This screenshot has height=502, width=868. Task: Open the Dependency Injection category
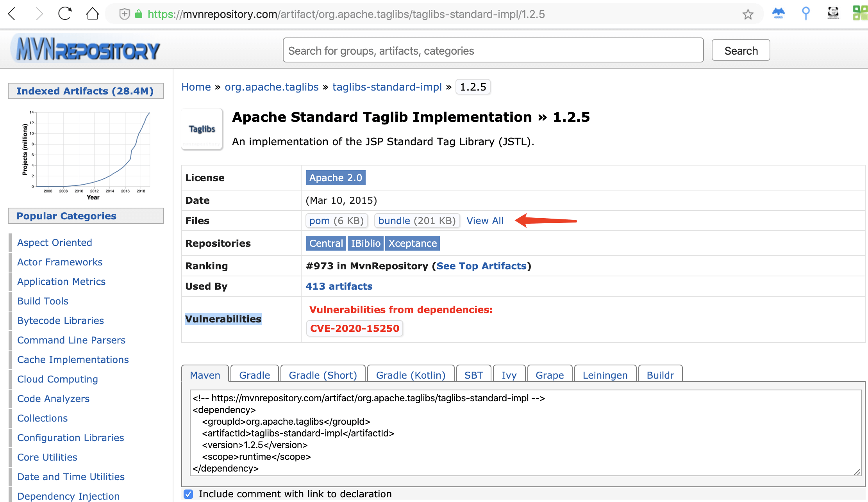[x=68, y=496]
